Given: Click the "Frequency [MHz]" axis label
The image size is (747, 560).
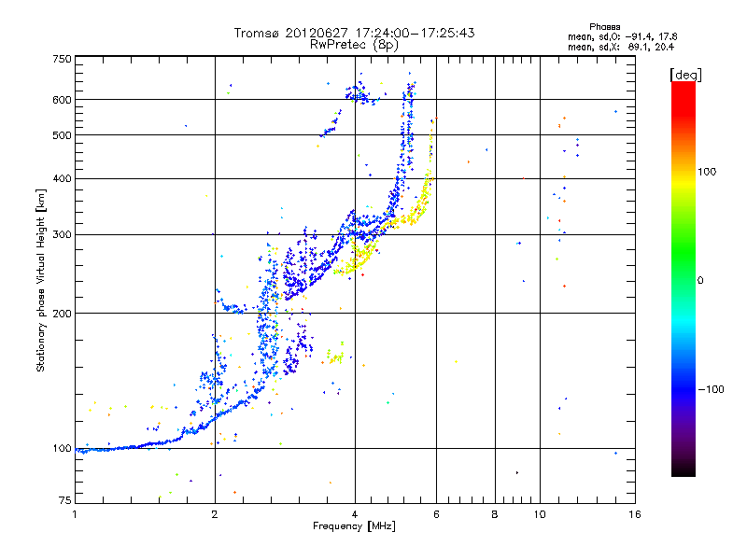Looking at the screenshot, I should (354, 526).
